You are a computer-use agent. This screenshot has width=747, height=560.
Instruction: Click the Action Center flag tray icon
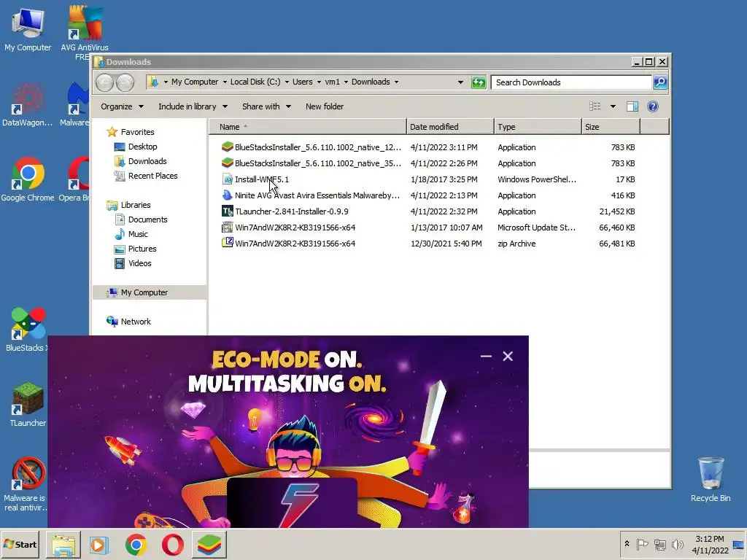tap(642, 544)
